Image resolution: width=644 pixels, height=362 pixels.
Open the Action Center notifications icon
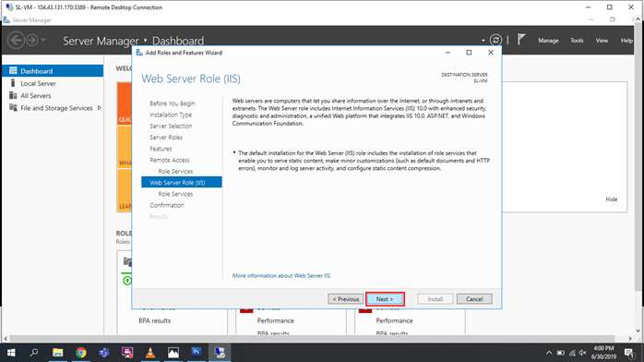629,353
